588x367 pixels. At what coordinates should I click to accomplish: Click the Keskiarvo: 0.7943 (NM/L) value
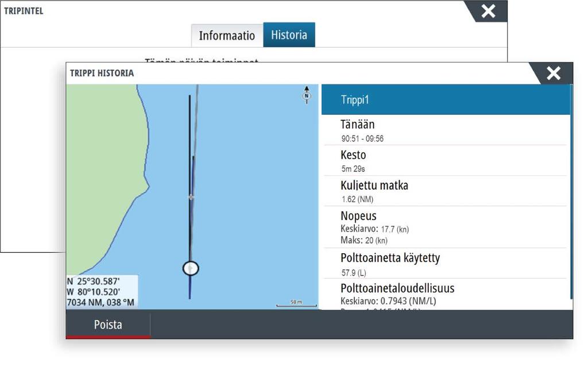coord(388,301)
